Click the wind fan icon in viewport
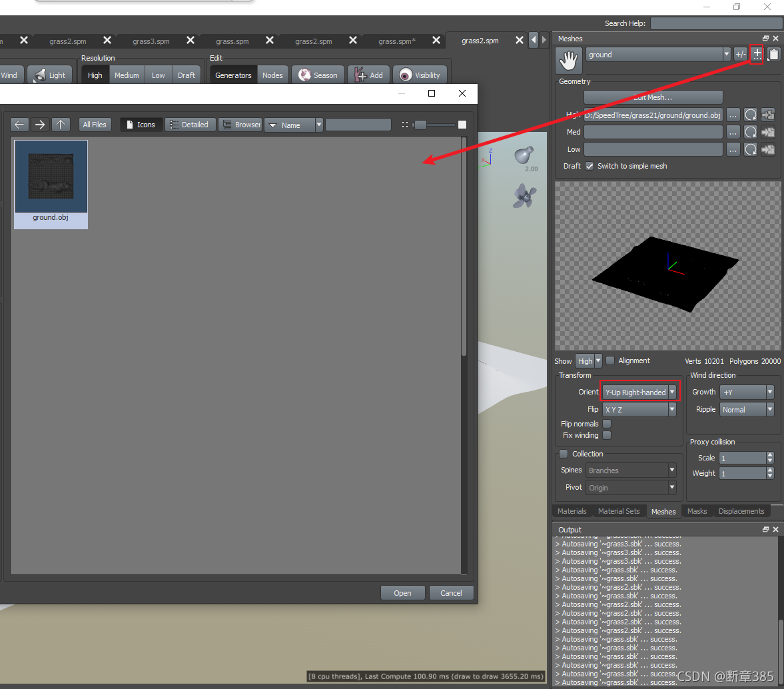 pos(524,196)
